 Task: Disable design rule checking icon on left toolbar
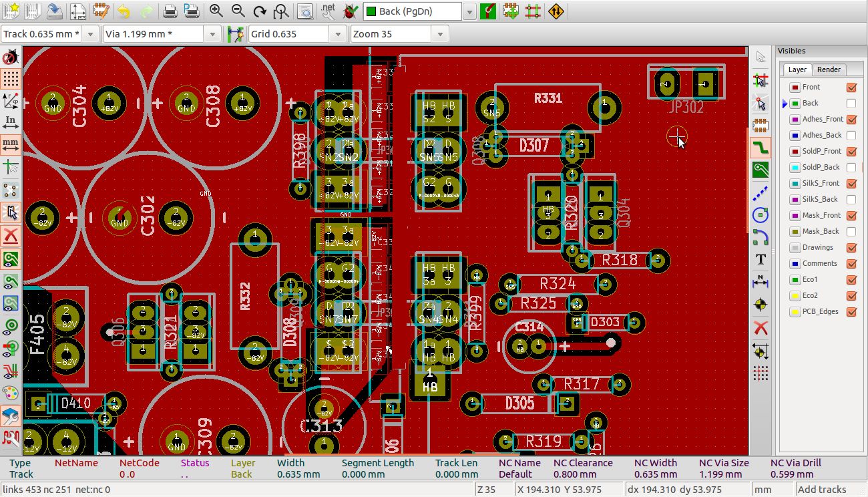point(11,57)
